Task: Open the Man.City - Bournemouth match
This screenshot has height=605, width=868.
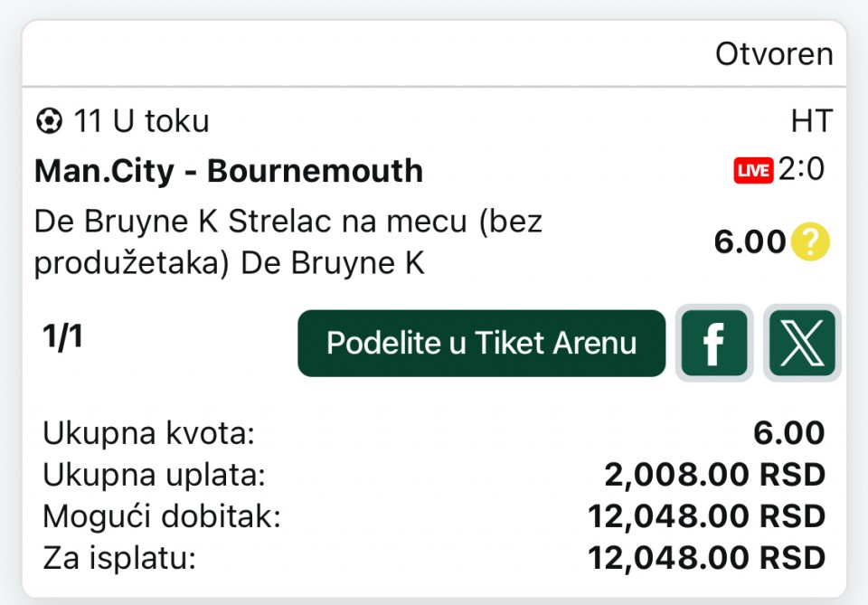Action: pyautogui.click(x=229, y=171)
